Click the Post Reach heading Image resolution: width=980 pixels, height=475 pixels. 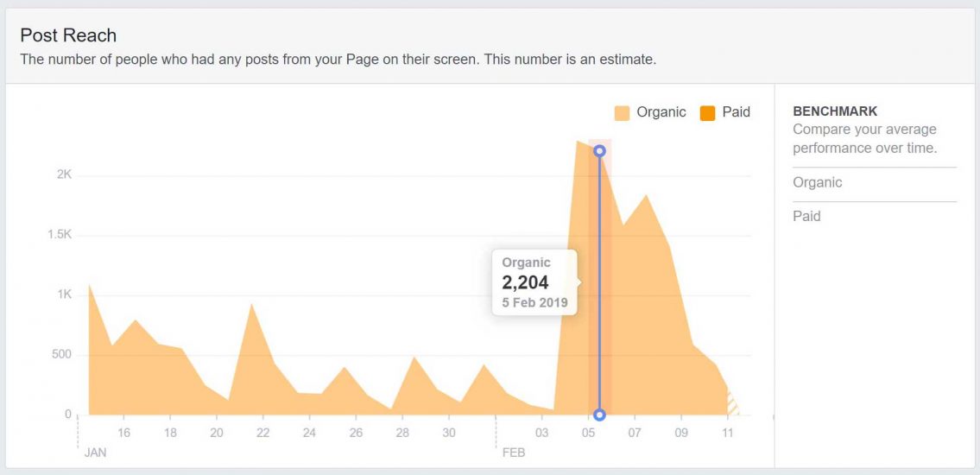coord(68,35)
